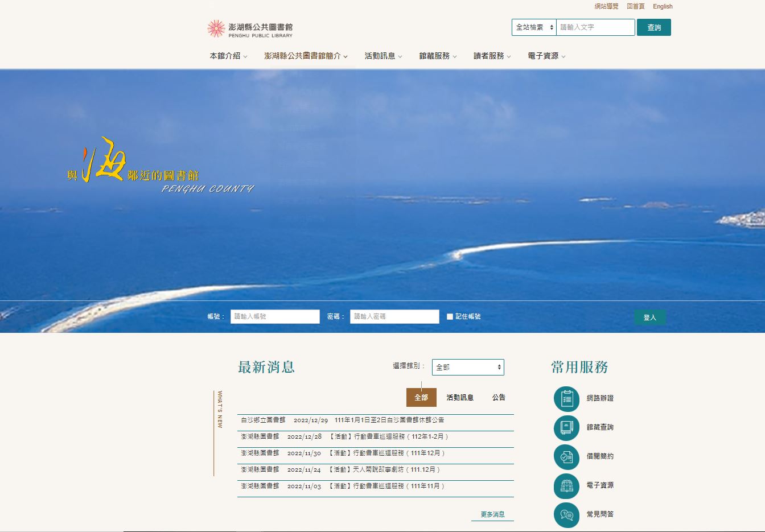Open the 網路辦證 service icon
The height and width of the screenshot is (532, 765).
(x=566, y=399)
